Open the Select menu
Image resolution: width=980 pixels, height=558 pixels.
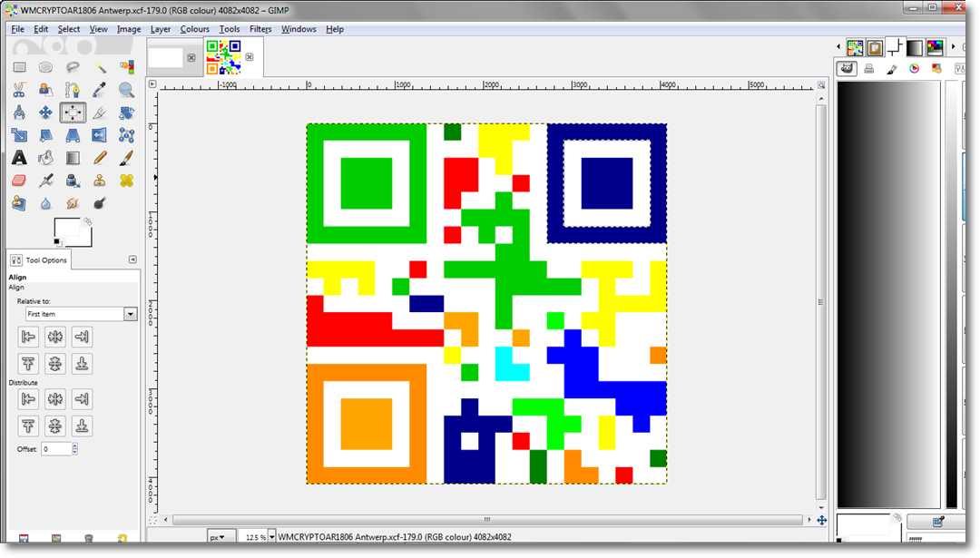[69, 29]
